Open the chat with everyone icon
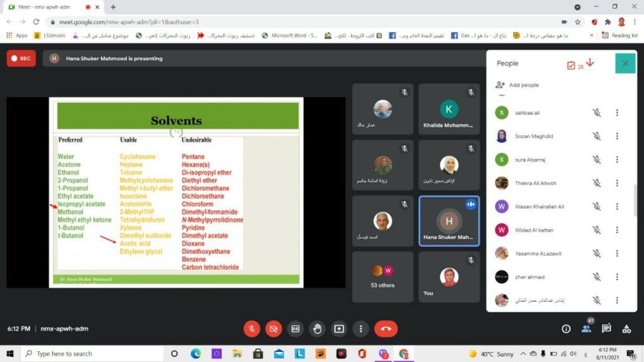644x362 pixels. click(x=606, y=329)
